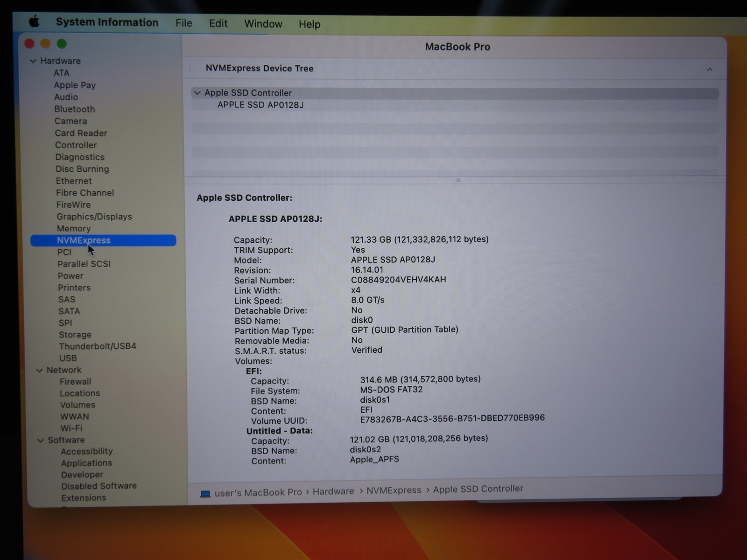Collapse the Apple SSD Controller tree node
Screen dimensions: 747x560
click(197, 93)
